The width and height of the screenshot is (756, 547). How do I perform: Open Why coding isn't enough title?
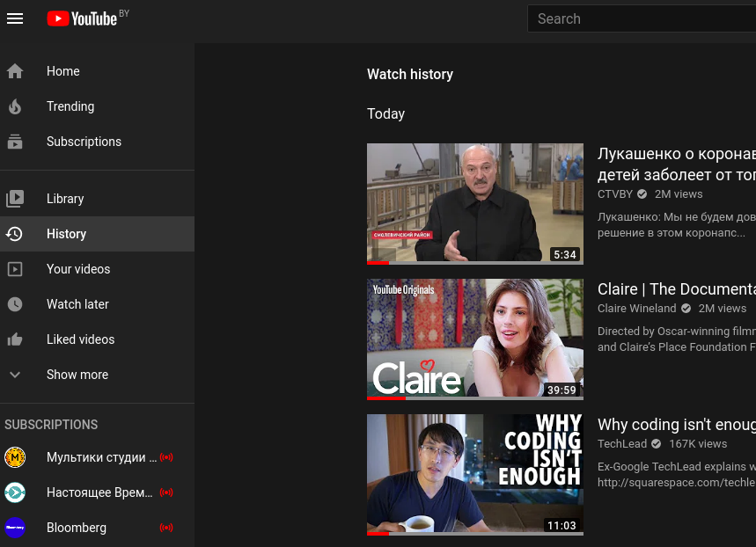tap(677, 425)
